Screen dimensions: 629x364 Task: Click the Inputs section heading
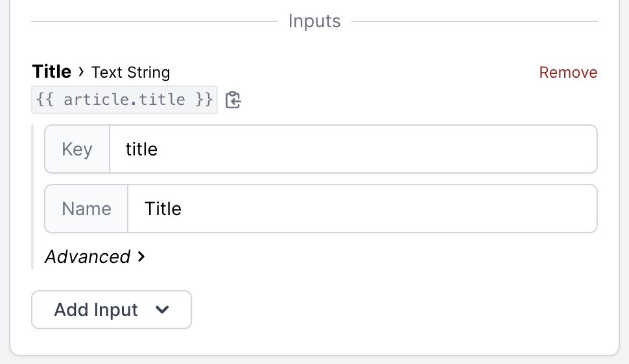(314, 21)
